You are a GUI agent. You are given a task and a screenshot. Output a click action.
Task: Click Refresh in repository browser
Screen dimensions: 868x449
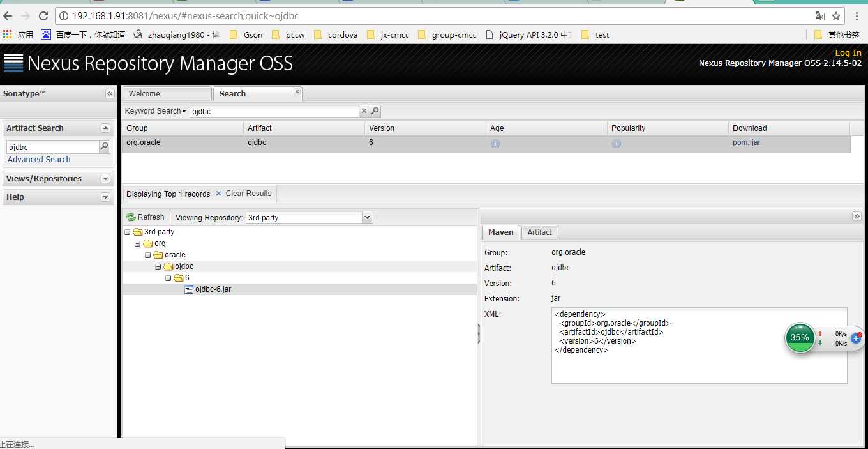point(146,217)
